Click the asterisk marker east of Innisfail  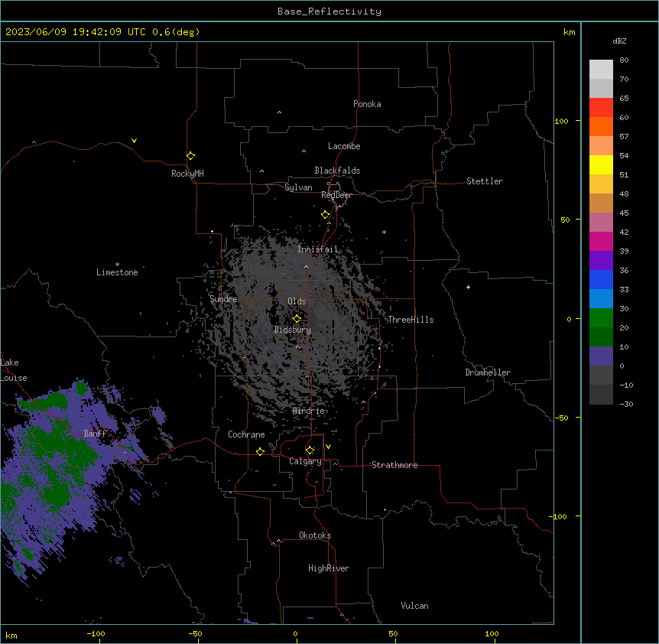pos(384,232)
